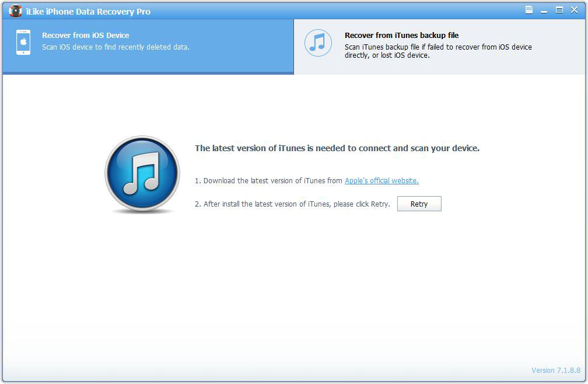
Task: Click step 2 install iTunes instruction text
Action: tap(292, 204)
